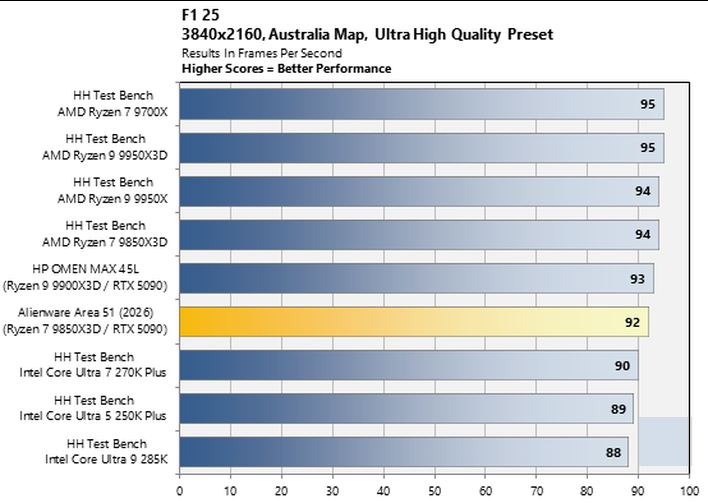Click the 'Intel Core Ultra 7 270K Plus' label
This screenshot has height=503, width=708.
pos(93,373)
